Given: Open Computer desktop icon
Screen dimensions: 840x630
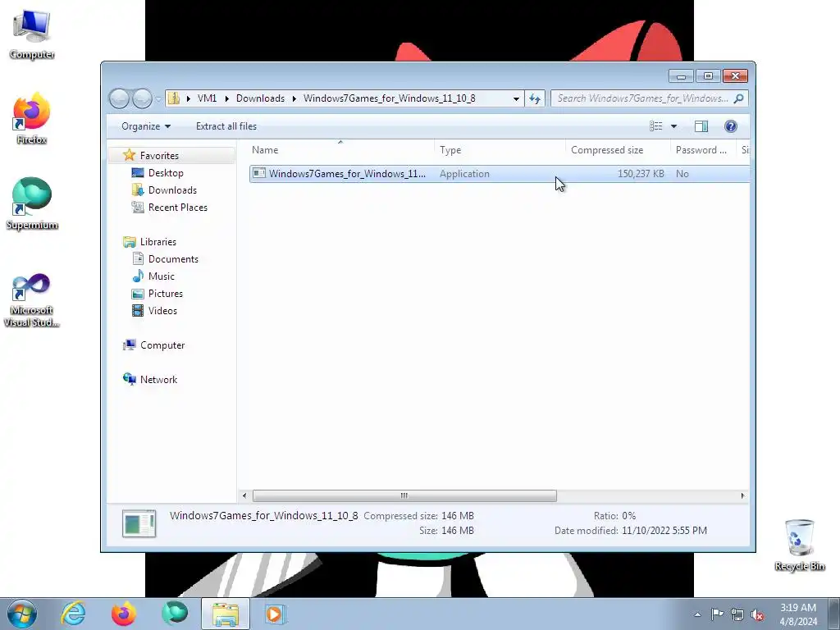Looking at the screenshot, I should pos(32,34).
